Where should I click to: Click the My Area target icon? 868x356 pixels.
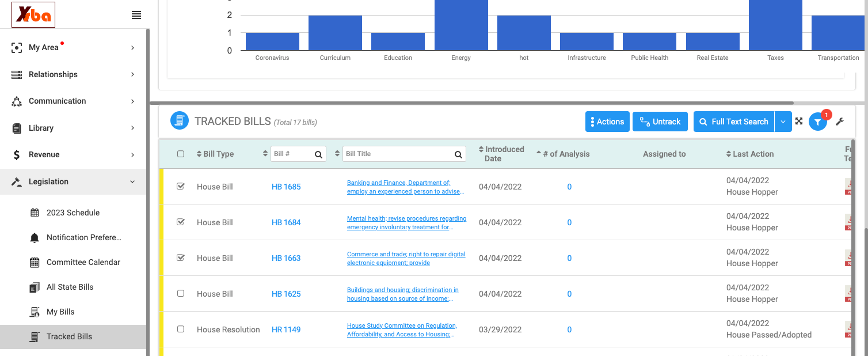[17, 48]
